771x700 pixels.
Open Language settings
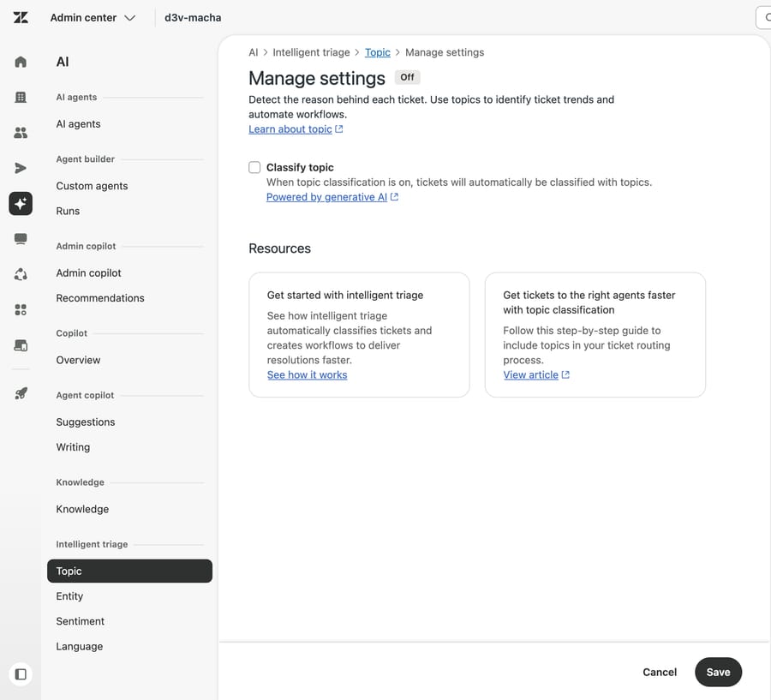click(79, 646)
